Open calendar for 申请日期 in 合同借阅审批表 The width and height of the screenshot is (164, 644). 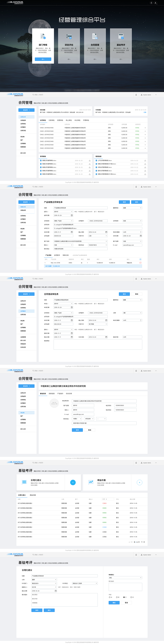(x=72, y=307)
